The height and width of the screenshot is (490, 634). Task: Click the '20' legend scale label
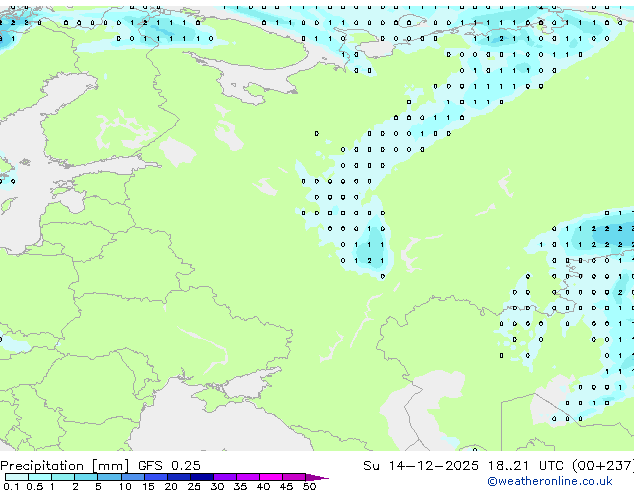coord(171,486)
